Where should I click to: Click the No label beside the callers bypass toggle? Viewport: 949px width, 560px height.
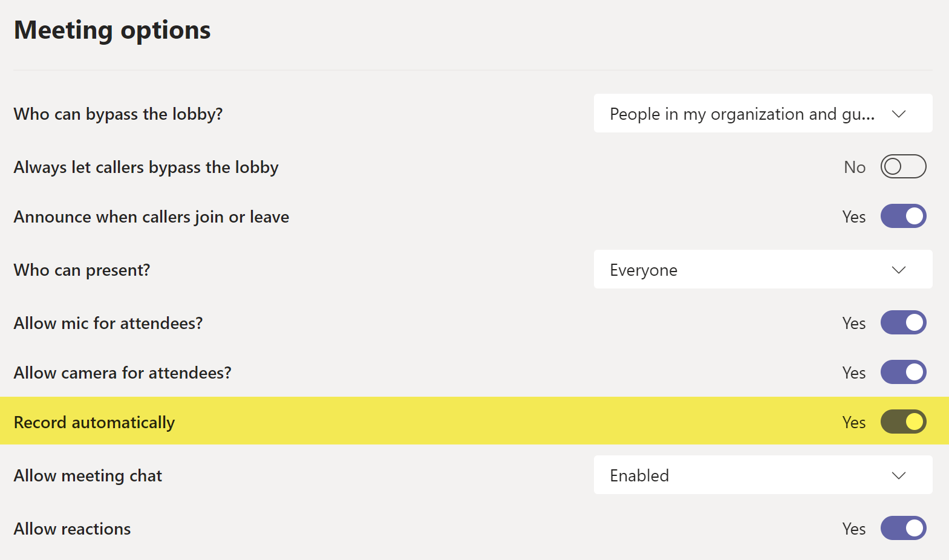(x=855, y=167)
